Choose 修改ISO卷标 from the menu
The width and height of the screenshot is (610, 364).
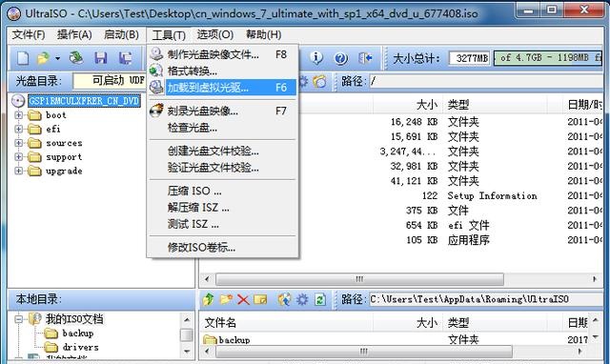coord(222,248)
